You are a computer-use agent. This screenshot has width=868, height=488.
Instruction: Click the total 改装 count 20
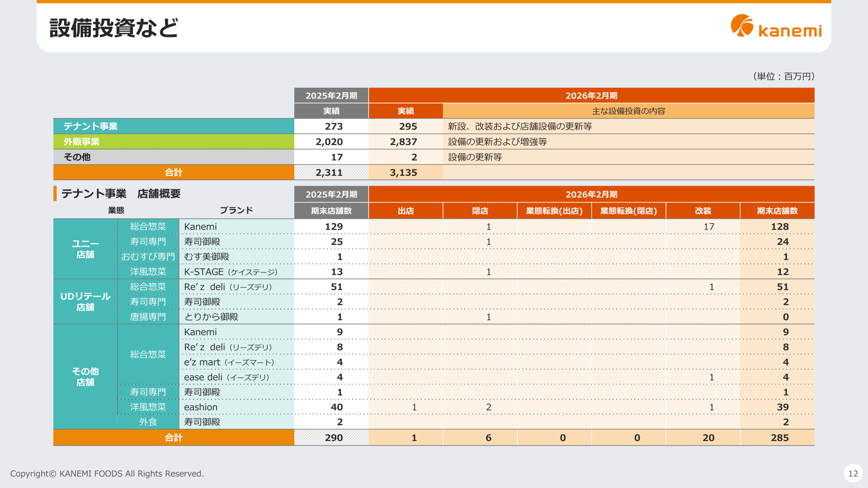click(x=708, y=438)
